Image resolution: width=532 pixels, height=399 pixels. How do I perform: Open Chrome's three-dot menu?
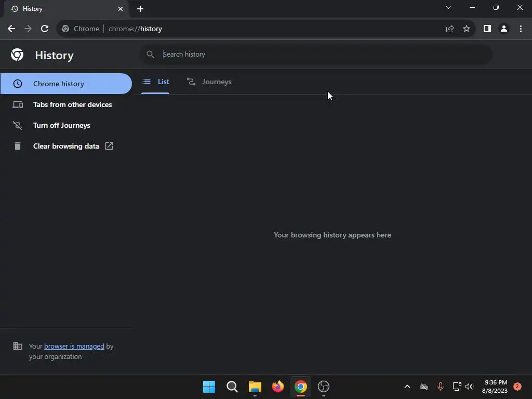(x=521, y=29)
